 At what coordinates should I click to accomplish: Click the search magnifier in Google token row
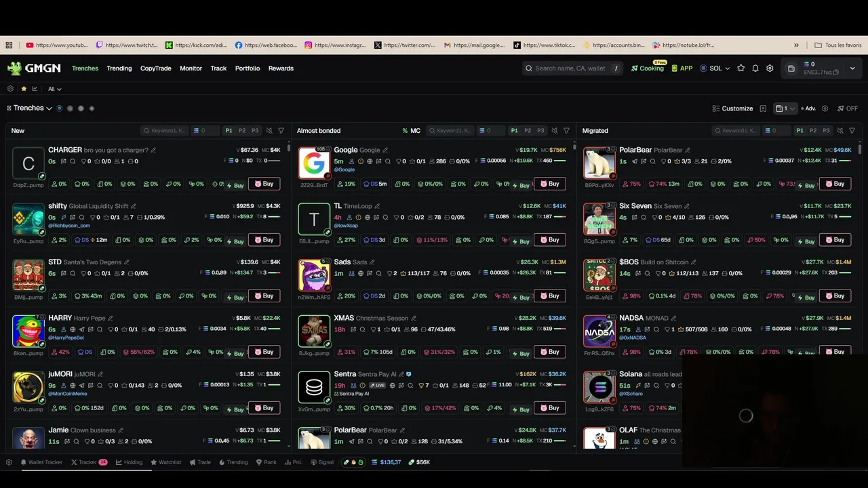click(388, 161)
